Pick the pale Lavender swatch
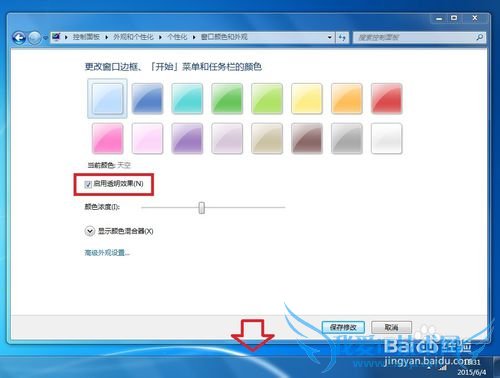 tap(227, 138)
